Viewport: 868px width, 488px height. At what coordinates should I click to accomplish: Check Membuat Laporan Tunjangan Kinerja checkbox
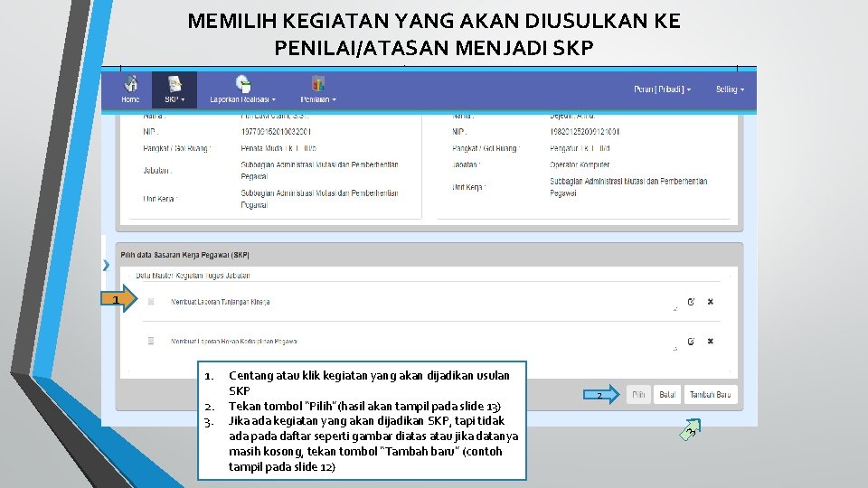coord(151,302)
